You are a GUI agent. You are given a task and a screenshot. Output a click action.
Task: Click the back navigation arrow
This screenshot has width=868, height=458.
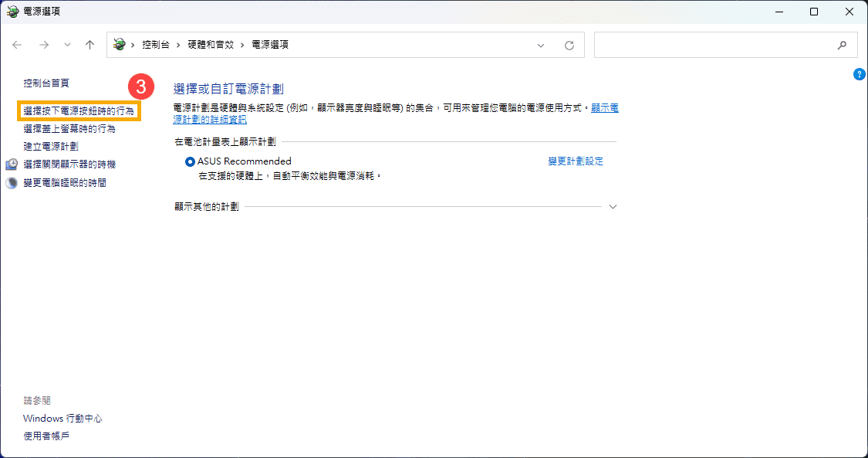click(x=17, y=45)
